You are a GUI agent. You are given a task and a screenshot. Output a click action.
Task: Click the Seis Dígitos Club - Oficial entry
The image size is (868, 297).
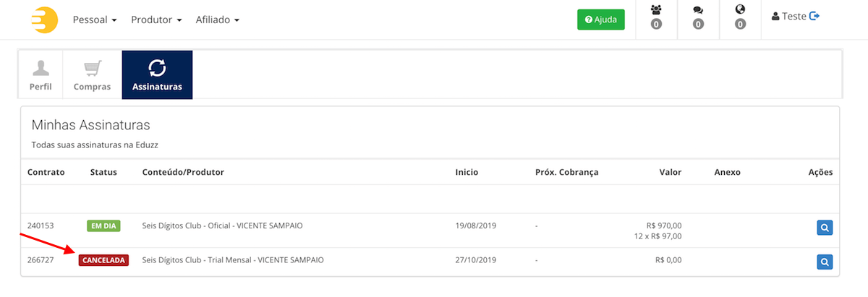222,225
